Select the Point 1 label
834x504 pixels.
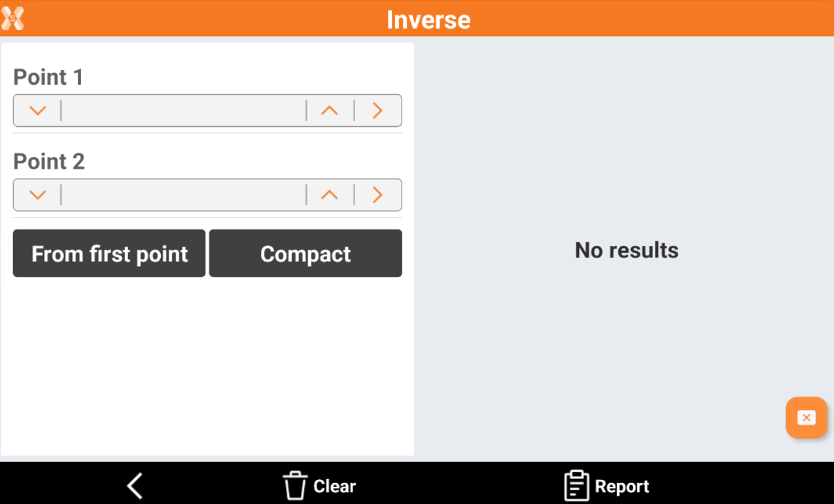tap(48, 77)
